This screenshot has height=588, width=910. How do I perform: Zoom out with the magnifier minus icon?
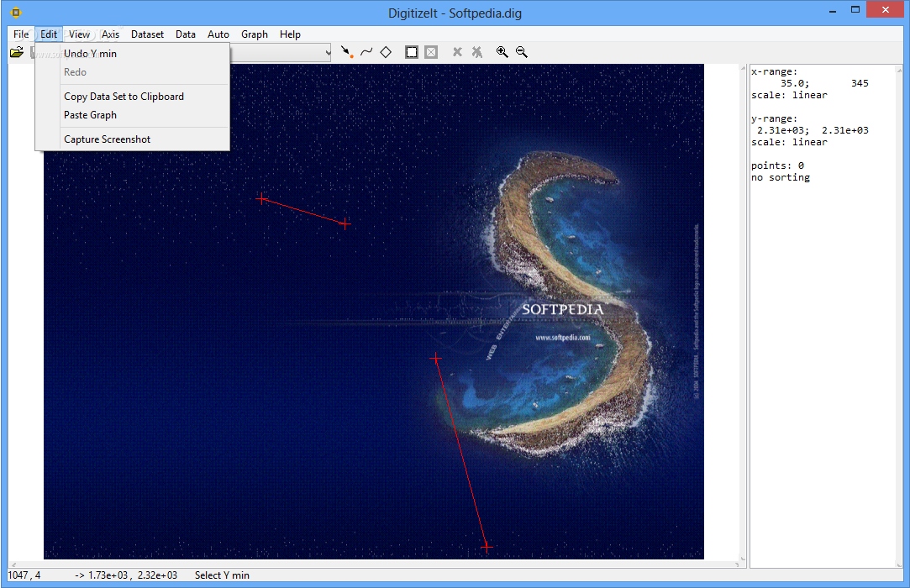tap(522, 52)
